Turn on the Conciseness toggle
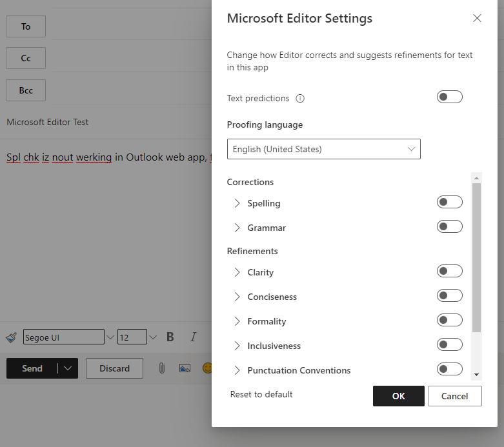Screen dimensions: 504x447 pos(449,295)
